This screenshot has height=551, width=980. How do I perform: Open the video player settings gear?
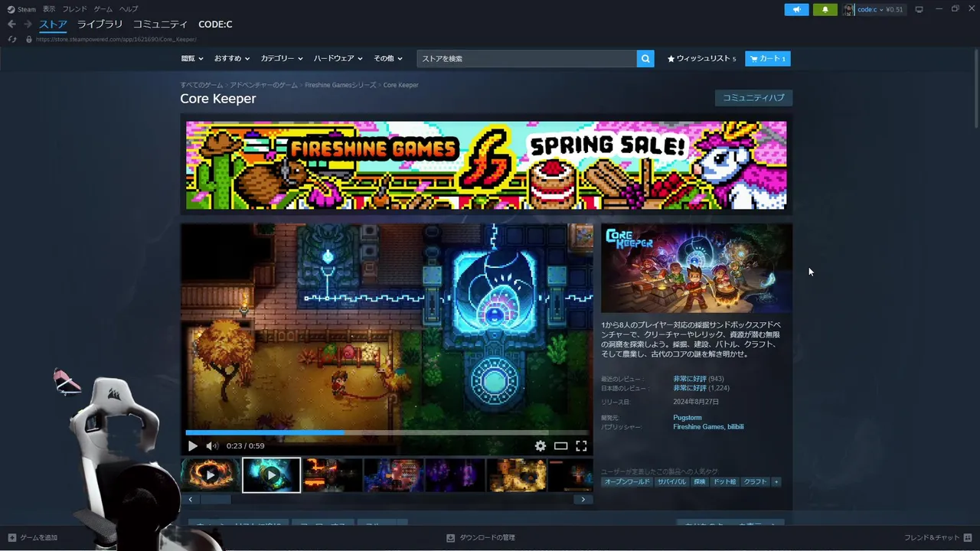[541, 445]
